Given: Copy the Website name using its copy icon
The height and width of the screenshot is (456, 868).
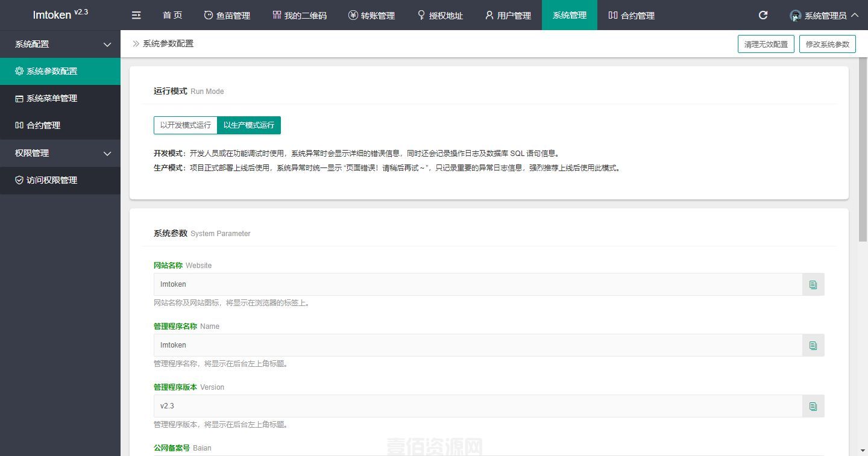Looking at the screenshot, I should [x=813, y=284].
